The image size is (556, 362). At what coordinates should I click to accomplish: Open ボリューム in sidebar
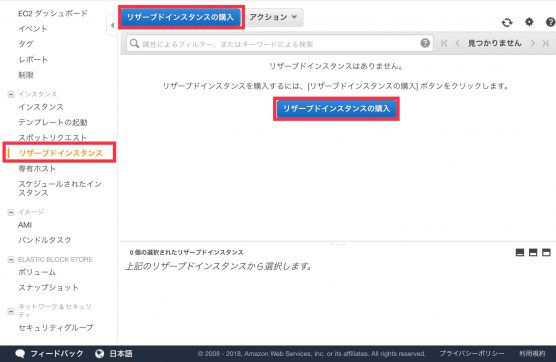[x=37, y=272]
